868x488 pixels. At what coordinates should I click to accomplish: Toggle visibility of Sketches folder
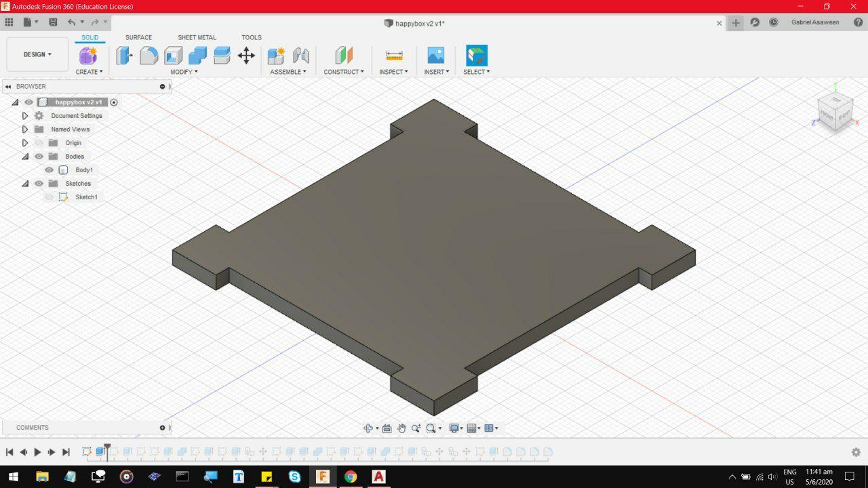click(x=39, y=184)
